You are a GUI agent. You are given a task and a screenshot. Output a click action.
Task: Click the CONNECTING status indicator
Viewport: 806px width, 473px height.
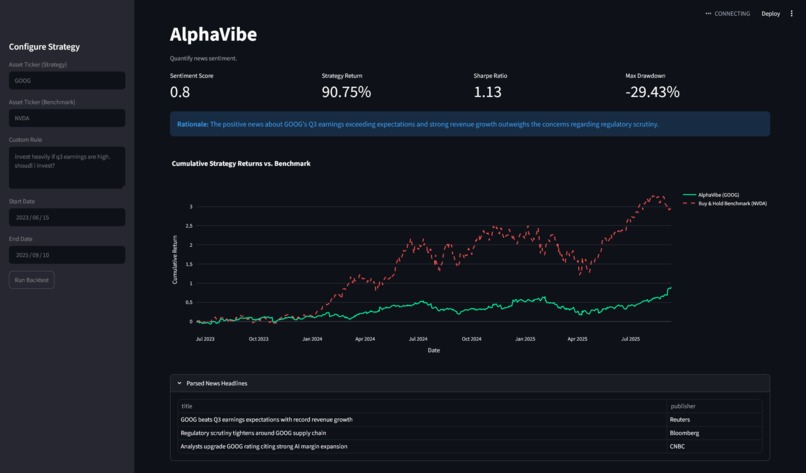727,14
